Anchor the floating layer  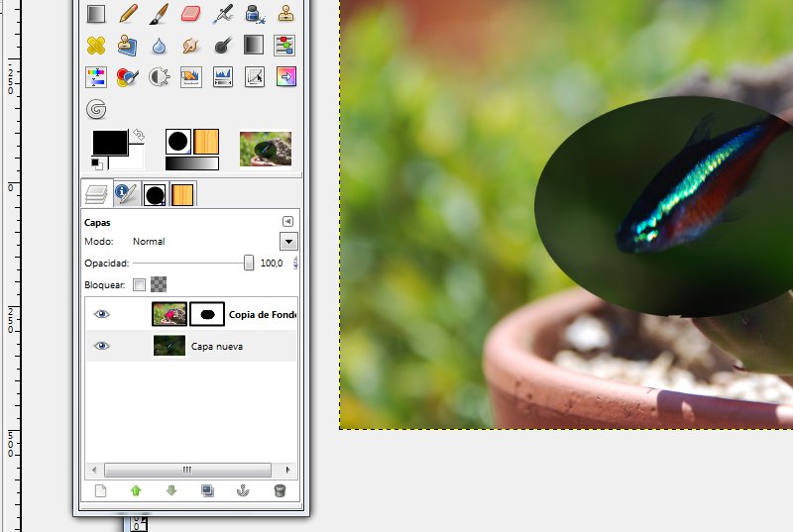(x=243, y=490)
